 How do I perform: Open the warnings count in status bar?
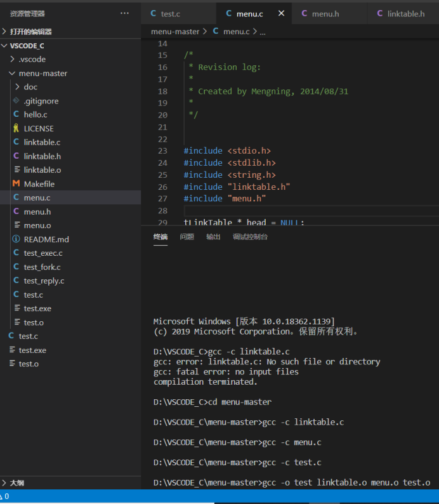click(4, 496)
